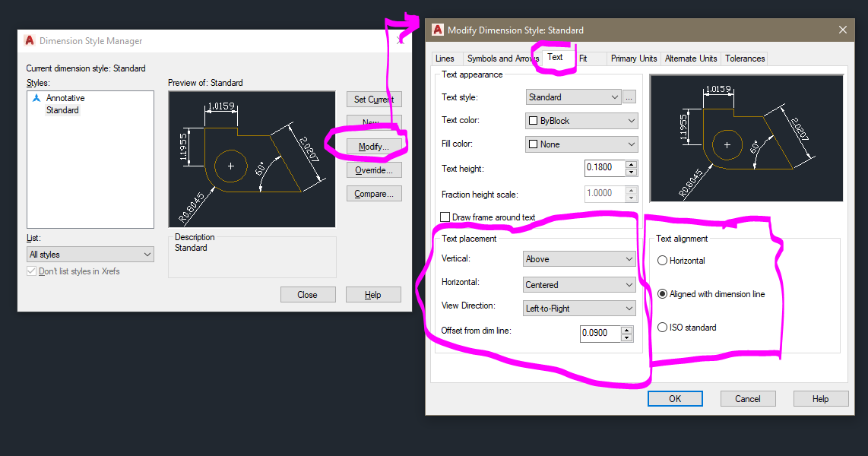Open text style options via ellipsis button
This screenshot has width=868, height=456.
(629, 97)
